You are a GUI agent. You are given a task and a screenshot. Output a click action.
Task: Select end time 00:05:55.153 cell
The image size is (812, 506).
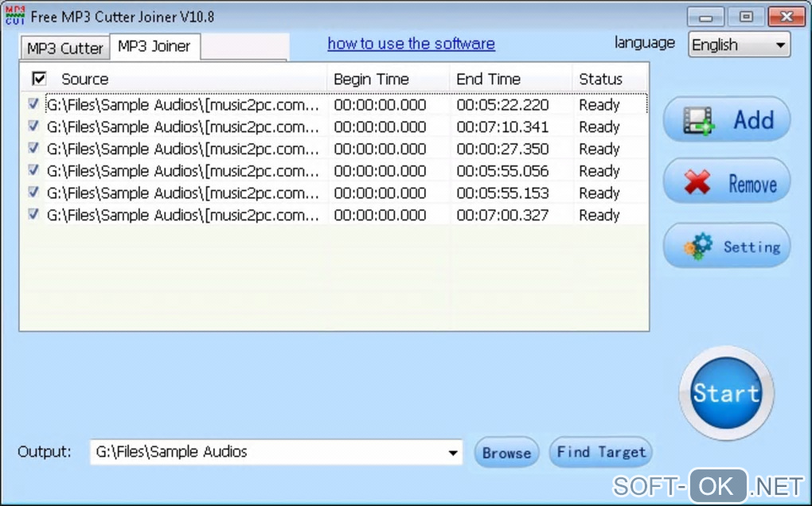[502, 193]
